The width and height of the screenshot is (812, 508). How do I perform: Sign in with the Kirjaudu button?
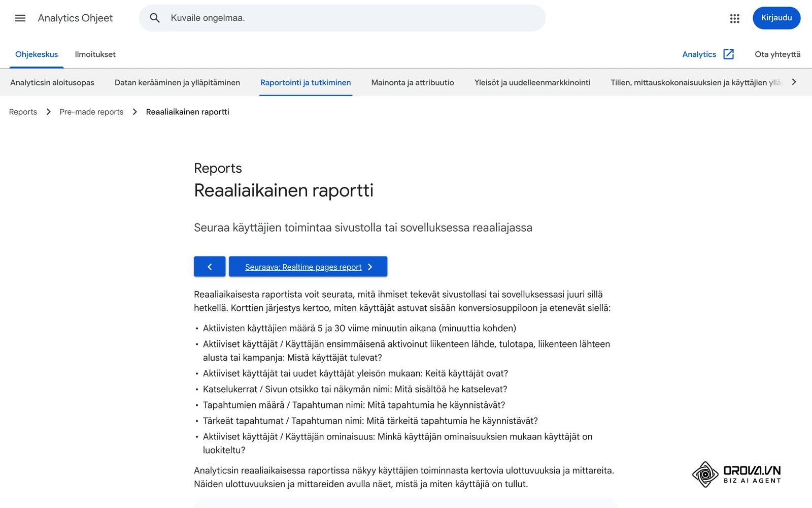[x=776, y=18]
